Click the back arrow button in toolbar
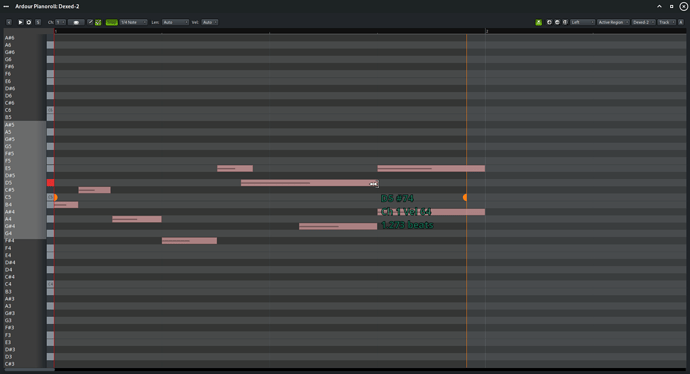 [x=9, y=22]
